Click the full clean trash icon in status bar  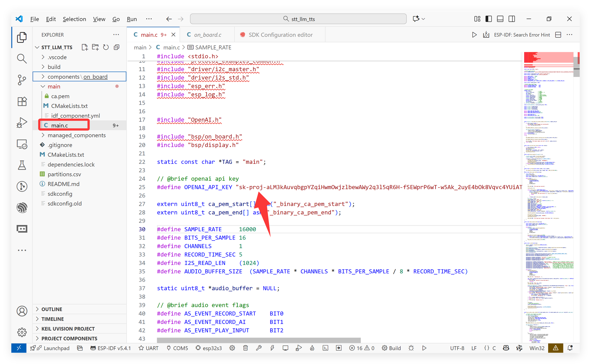pos(246,348)
